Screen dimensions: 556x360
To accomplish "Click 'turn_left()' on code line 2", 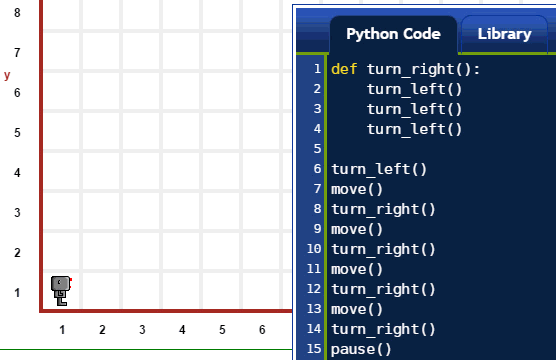I will 414,89.
